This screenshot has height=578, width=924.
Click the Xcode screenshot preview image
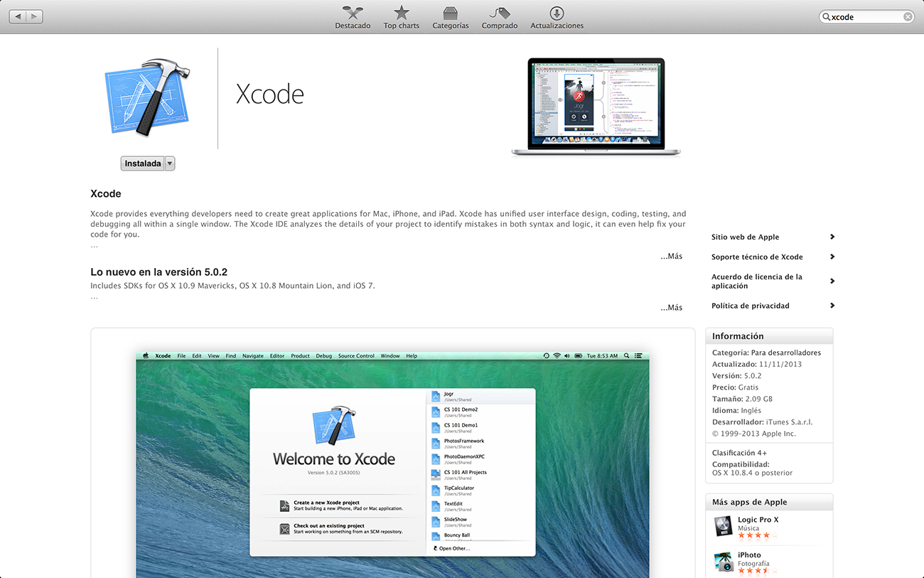click(392, 462)
